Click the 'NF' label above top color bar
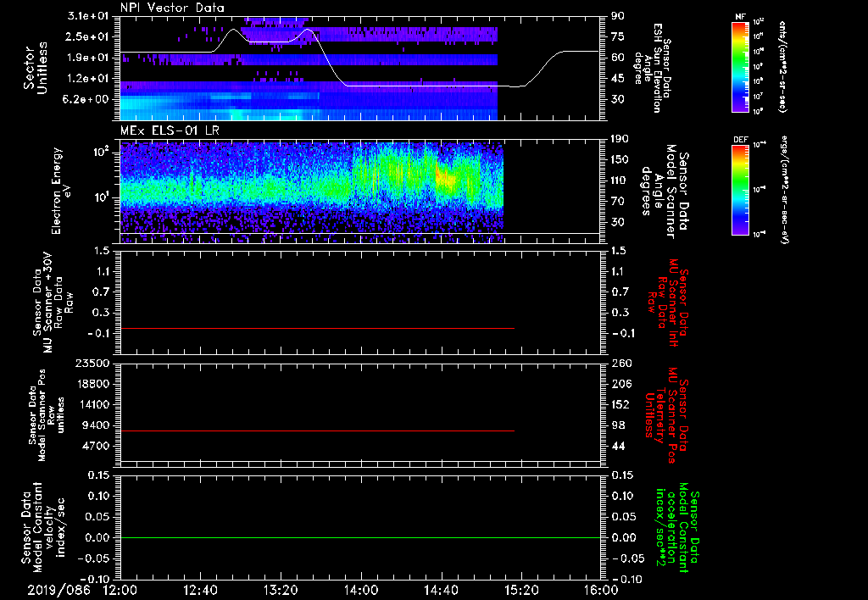The height and width of the screenshot is (600, 868). (740, 17)
